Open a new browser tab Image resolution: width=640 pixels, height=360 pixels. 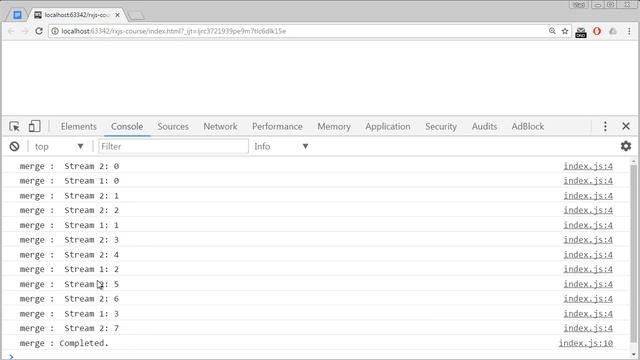point(136,16)
